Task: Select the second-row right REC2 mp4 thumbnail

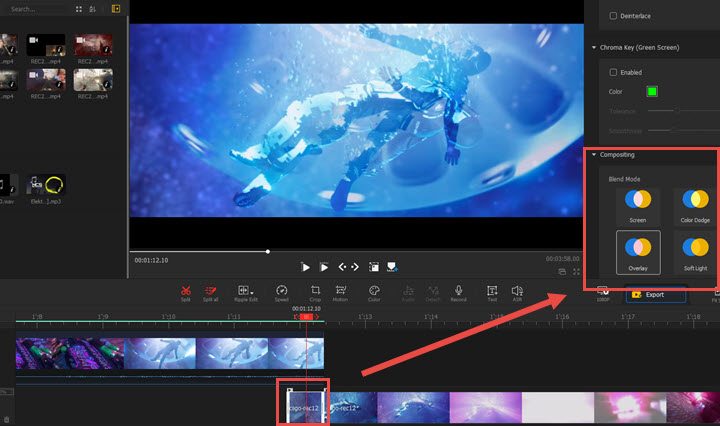Action: pyautogui.click(x=93, y=80)
